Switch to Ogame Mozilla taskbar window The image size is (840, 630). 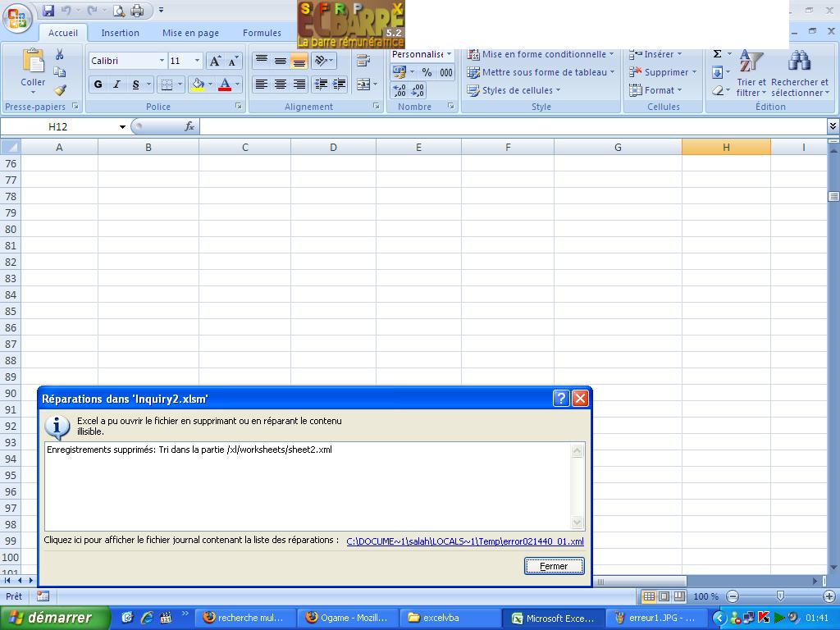[x=348, y=618]
